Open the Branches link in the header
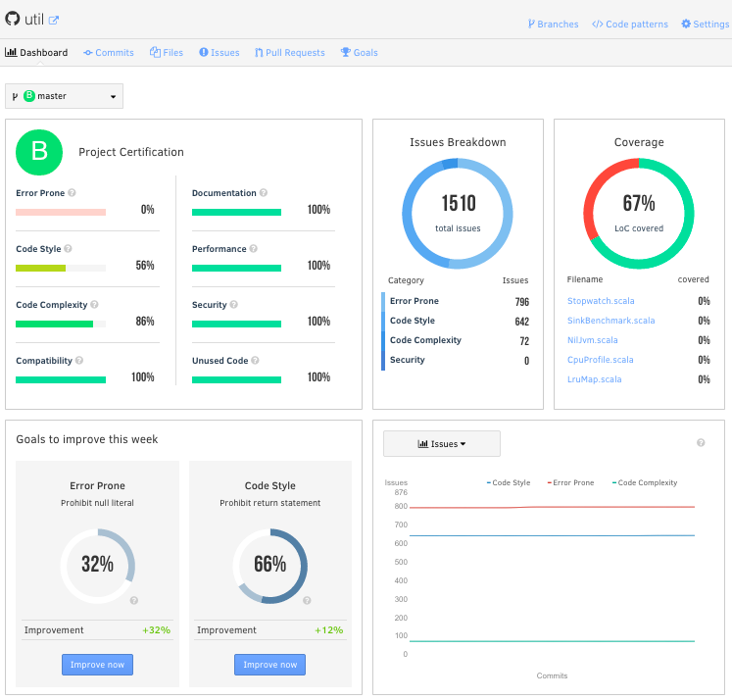 click(x=553, y=25)
